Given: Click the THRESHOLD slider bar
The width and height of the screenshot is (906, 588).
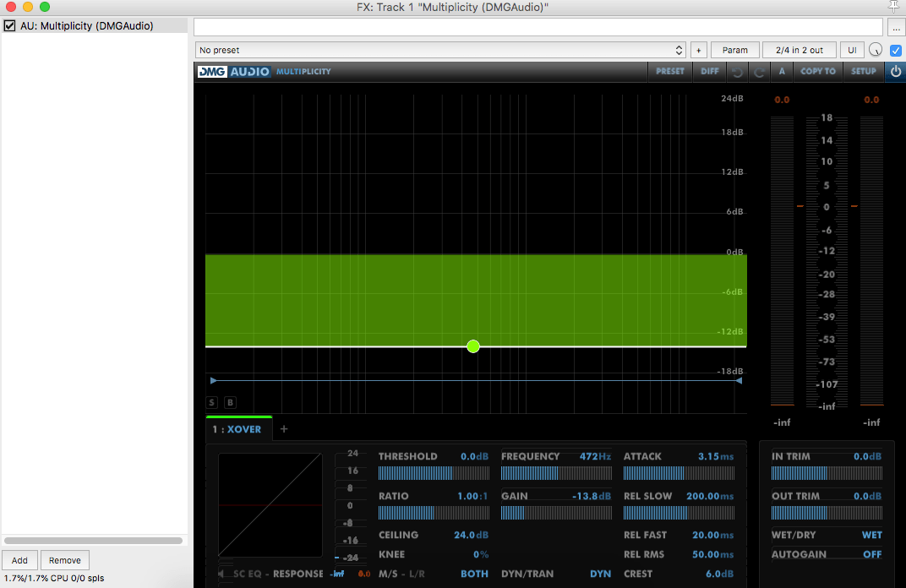Looking at the screenshot, I should pyautogui.click(x=433, y=473).
